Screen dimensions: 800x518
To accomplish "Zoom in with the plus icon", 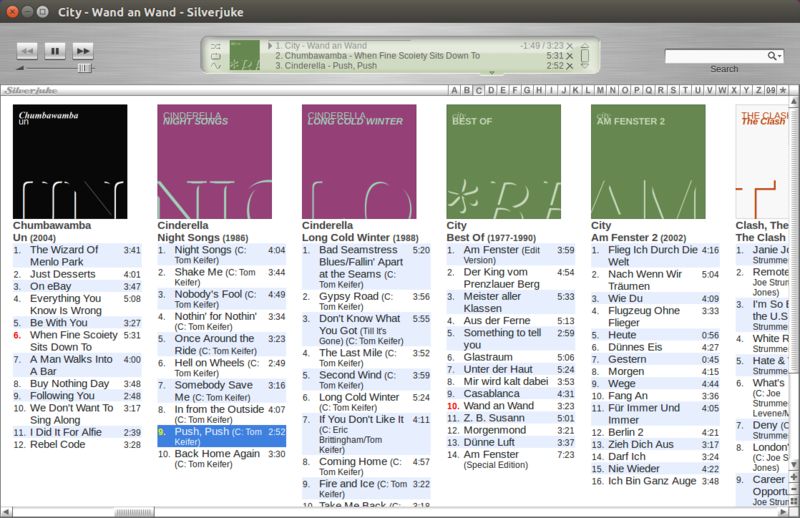I will (x=794, y=478).
